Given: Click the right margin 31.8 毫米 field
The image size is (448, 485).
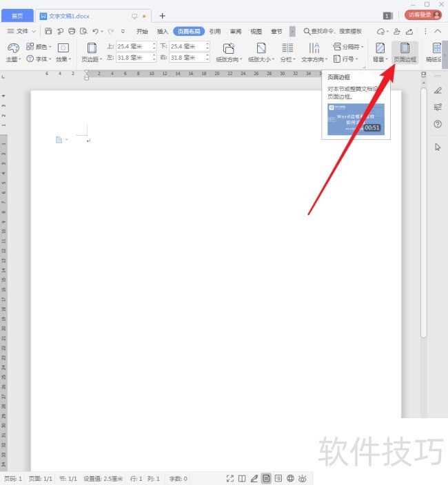Looking at the screenshot, I should (187, 58).
